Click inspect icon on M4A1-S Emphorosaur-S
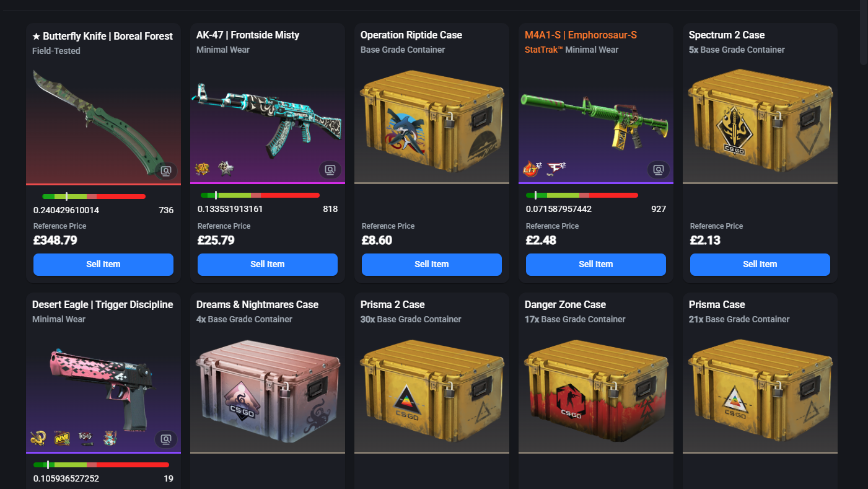This screenshot has width=868, height=489. pos(659,169)
